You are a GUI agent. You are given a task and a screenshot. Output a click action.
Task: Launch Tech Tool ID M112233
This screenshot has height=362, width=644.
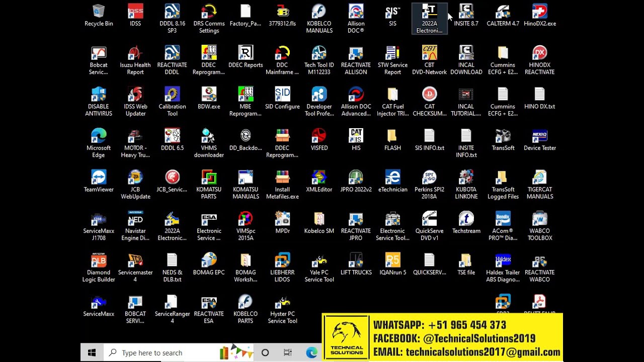click(319, 60)
